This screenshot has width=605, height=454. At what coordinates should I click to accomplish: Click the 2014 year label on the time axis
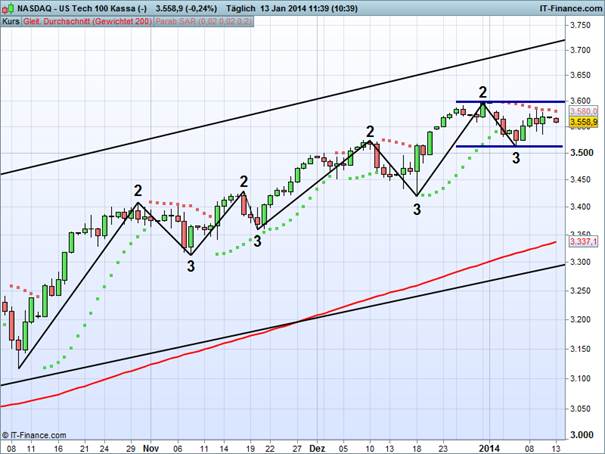489,449
